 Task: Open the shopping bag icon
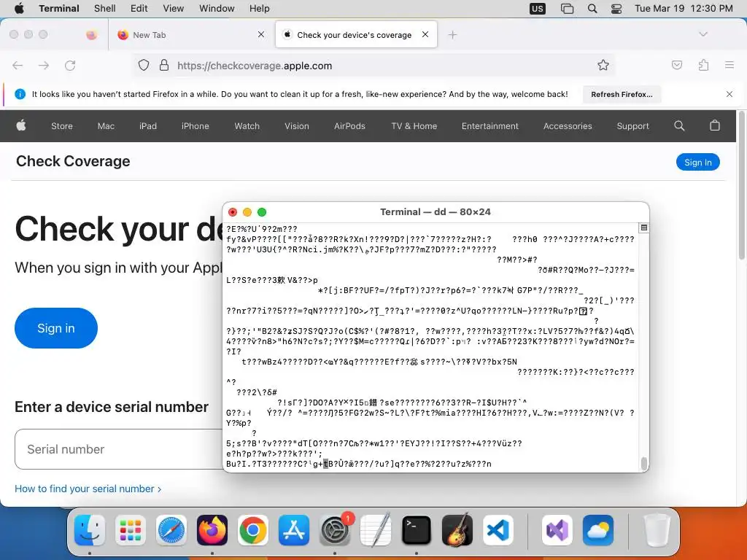click(x=715, y=125)
